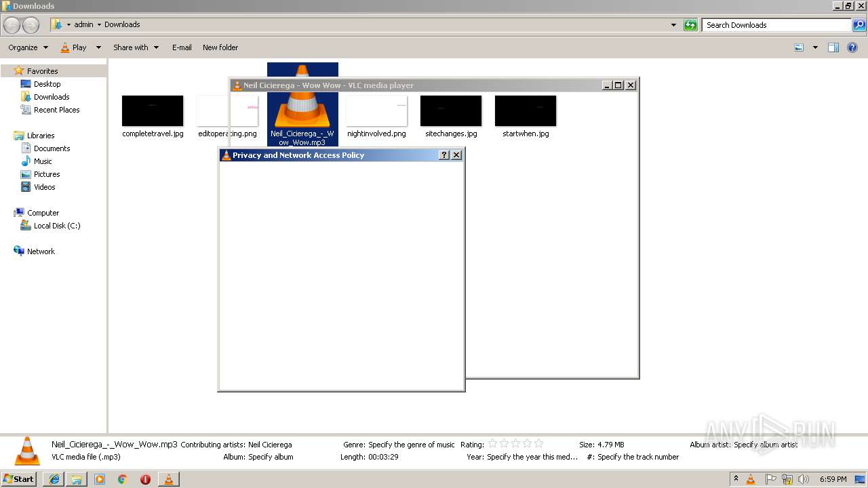868x488 pixels.
Task: Close the Privacy and Network Access Policy dialog
Action: (456, 155)
